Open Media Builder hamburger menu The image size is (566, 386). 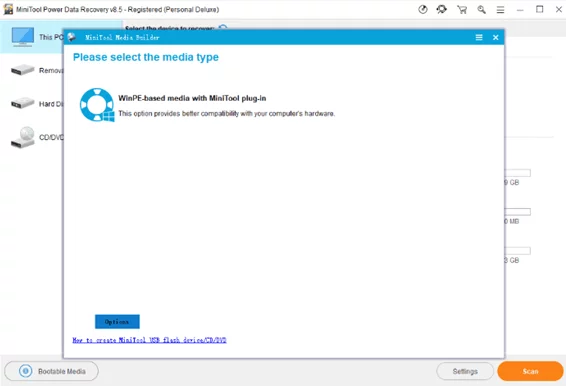point(479,37)
